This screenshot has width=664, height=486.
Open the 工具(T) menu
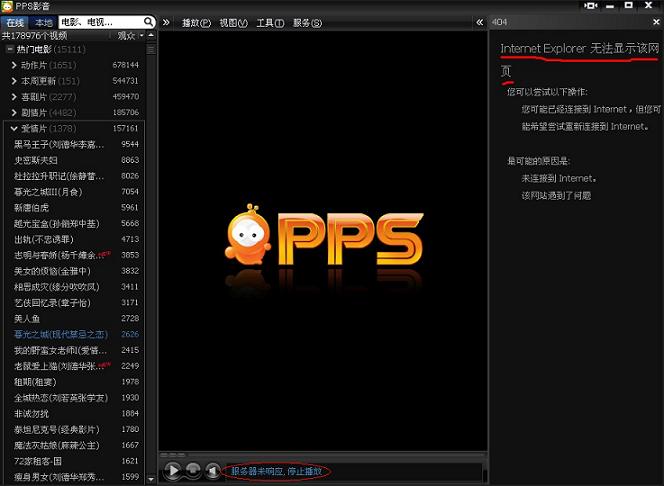tap(270, 22)
